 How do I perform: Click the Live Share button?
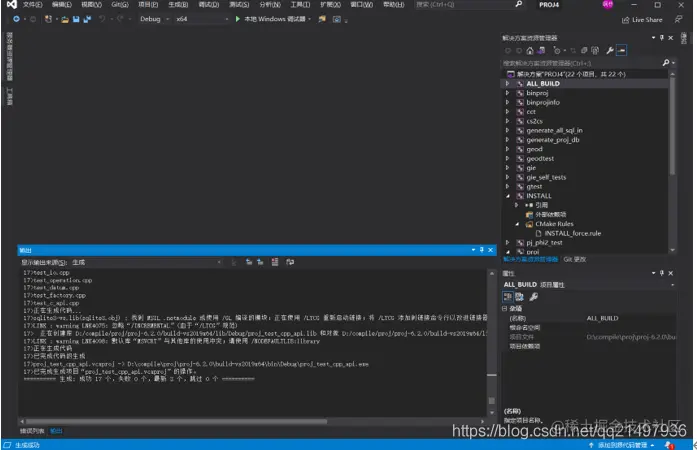pyautogui.click(x=642, y=20)
